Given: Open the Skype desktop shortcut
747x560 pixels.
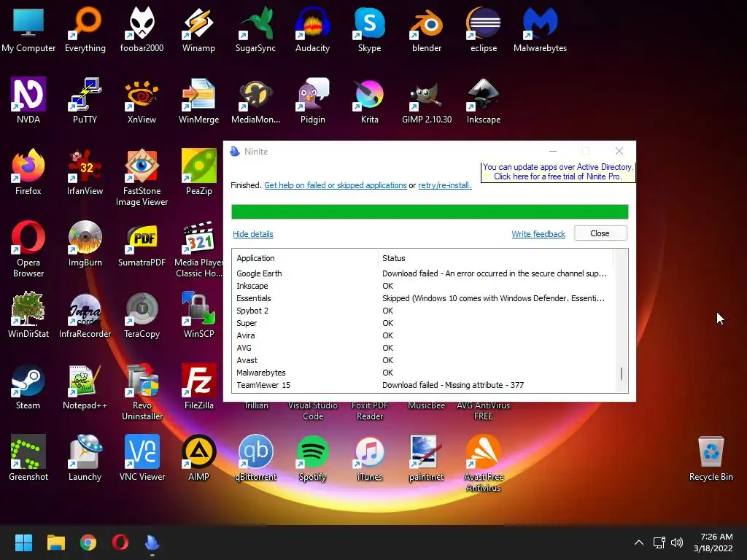Looking at the screenshot, I should pyautogui.click(x=369, y=29).
